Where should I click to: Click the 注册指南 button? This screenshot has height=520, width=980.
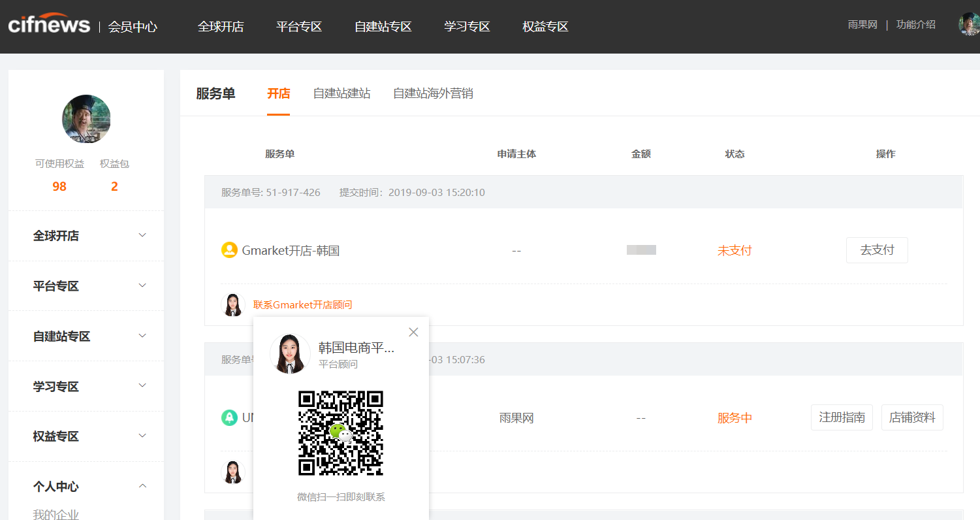point(842,417)
